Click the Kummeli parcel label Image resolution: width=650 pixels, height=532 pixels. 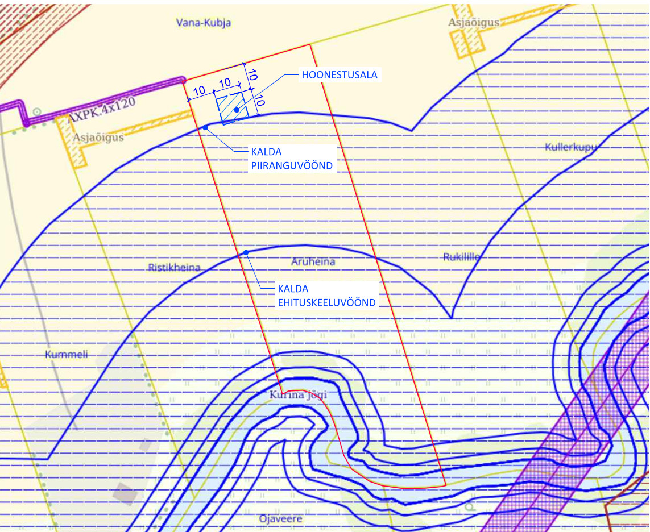[x=66, y=355]
